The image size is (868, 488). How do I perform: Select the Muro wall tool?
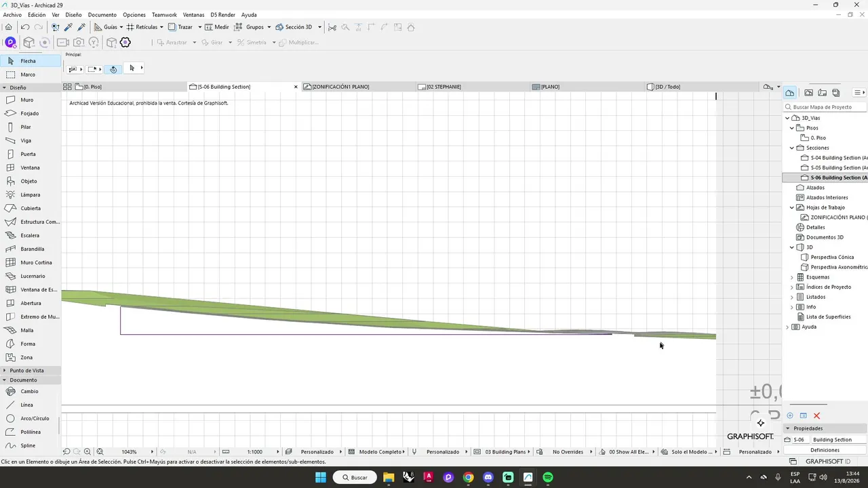click(x=30, y=100)
